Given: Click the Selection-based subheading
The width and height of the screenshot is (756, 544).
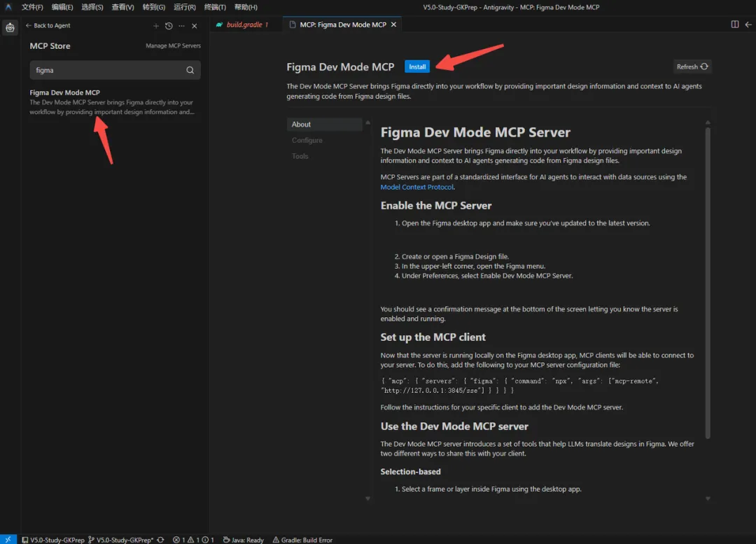Looking at the screenshot, I should click(410, 472).
